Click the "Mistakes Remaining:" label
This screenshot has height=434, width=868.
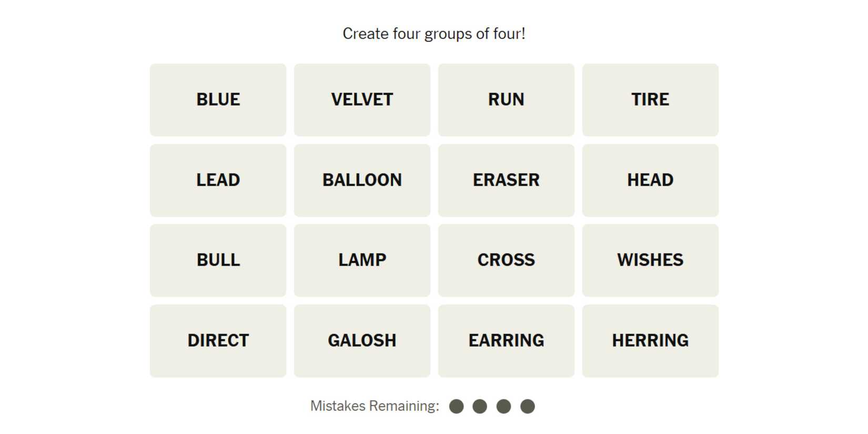(375, 406)
